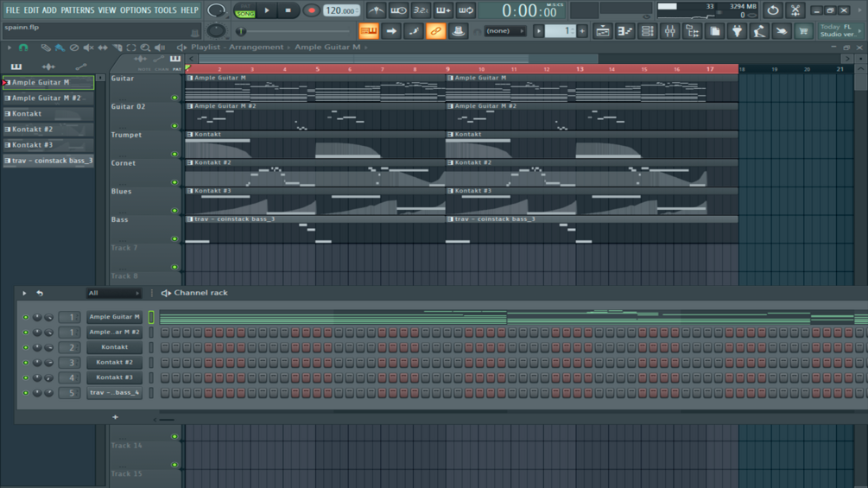Click the red Record button
The width and height of the screenshot is (868, 488).
[311, 10]
